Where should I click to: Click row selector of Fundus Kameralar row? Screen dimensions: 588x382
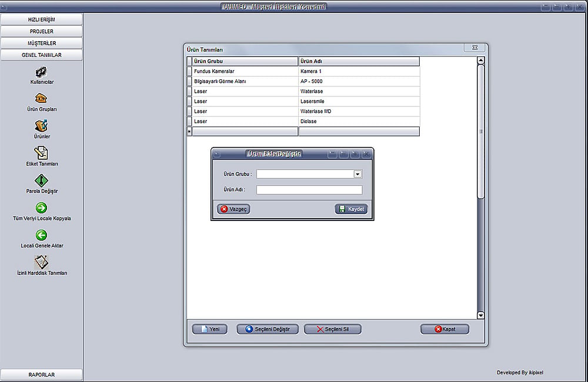(189, 71)
